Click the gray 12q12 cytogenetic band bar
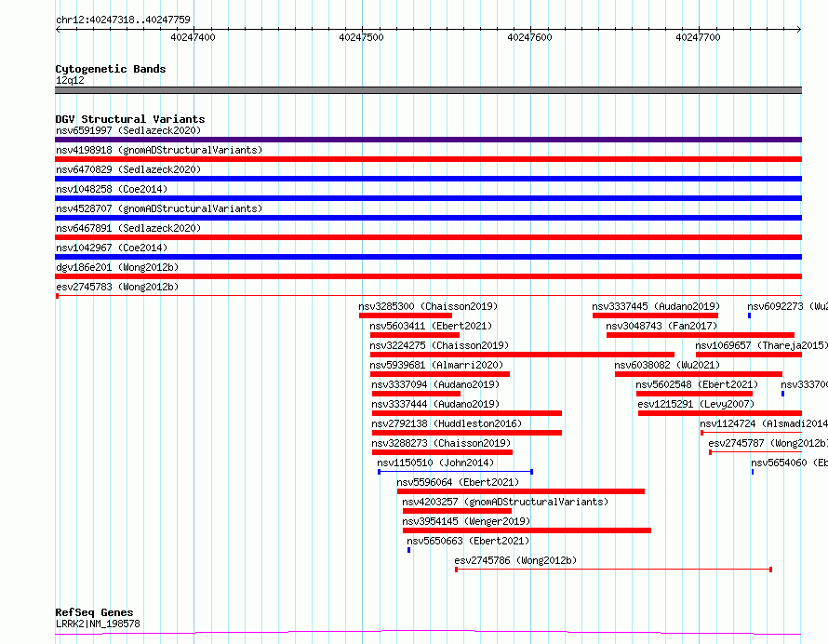Image resolution: width=828 pixels, height=644 pixels. coord(428,90)
